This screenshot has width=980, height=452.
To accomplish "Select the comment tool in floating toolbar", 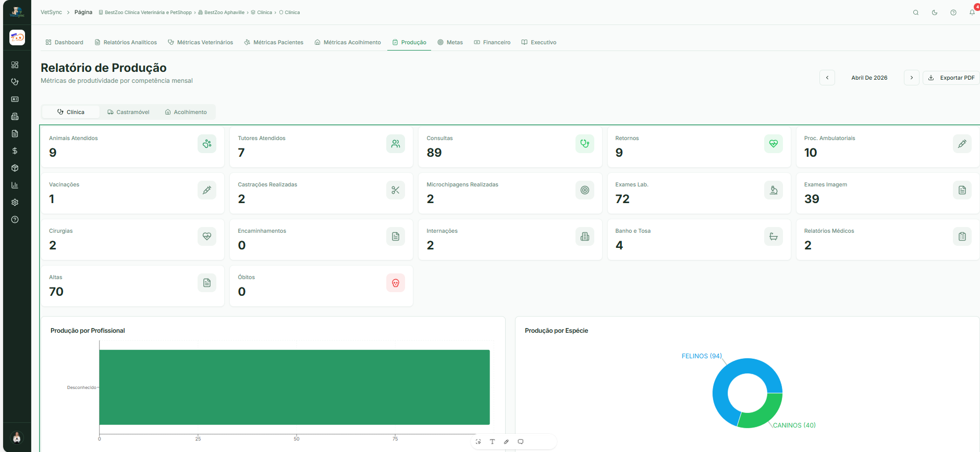I will [520, 442].
